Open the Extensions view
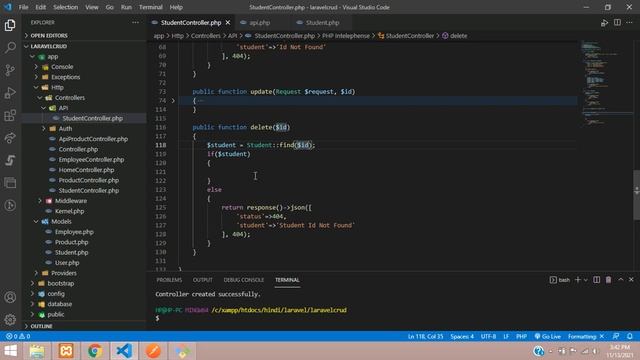The height and width of the screenshot is (360, 640). pos(10,116)
